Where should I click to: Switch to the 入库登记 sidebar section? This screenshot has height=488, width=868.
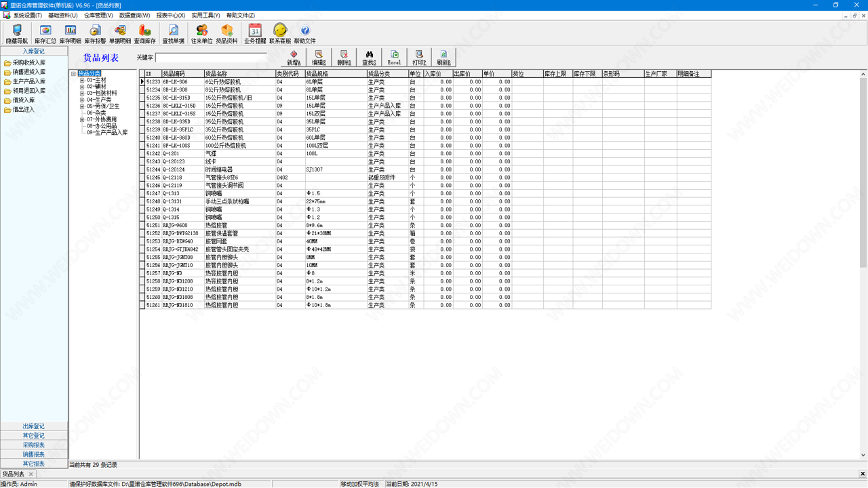(34, 52)
